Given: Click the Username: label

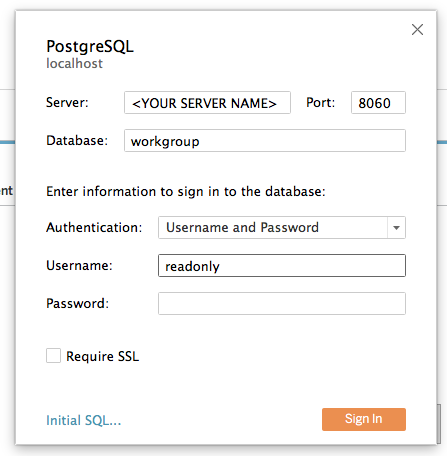Looking at the screenshot, I should pos(79,265).
